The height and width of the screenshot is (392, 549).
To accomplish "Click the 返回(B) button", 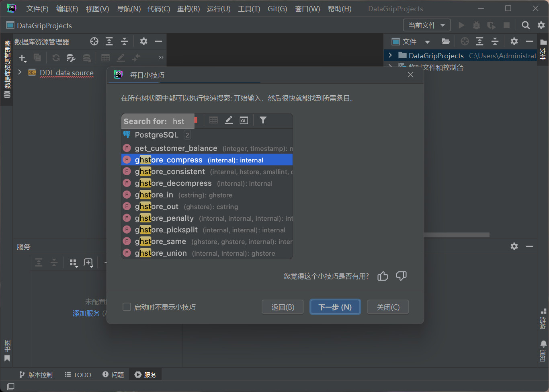I will click(x=283, y=307).
